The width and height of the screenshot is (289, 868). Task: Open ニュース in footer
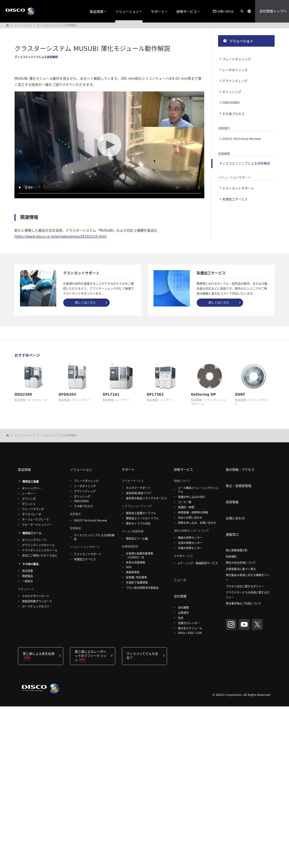(180, 580)
